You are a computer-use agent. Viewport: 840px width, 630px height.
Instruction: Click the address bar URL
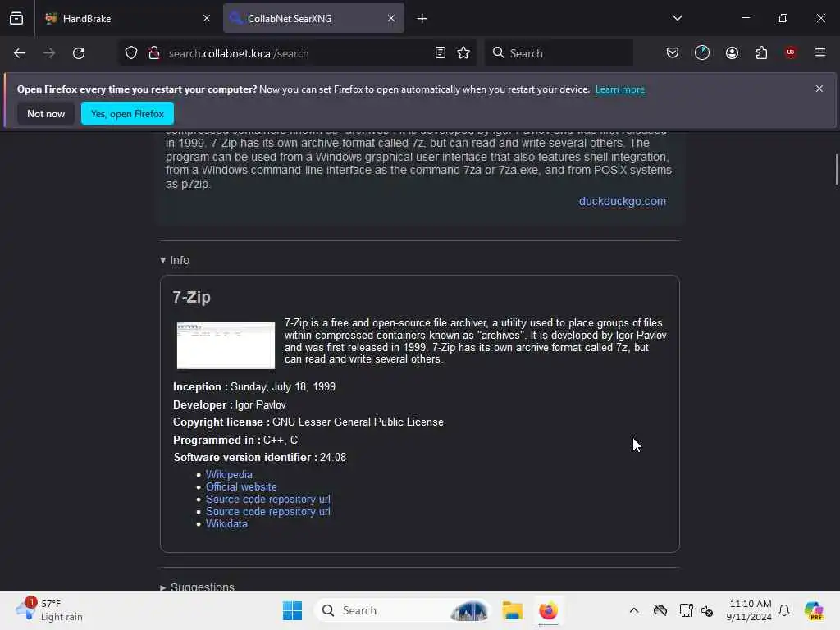coord(239,53)
